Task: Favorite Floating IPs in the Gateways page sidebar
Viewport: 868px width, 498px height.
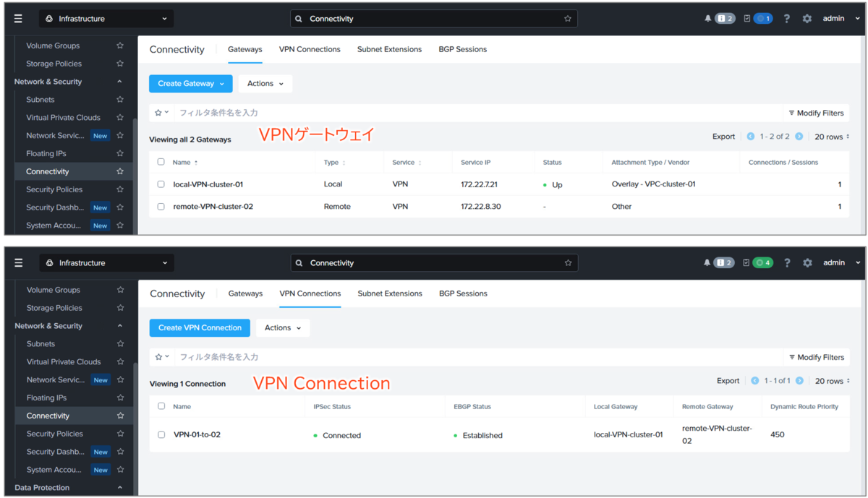Action: (x=120, y=153)
